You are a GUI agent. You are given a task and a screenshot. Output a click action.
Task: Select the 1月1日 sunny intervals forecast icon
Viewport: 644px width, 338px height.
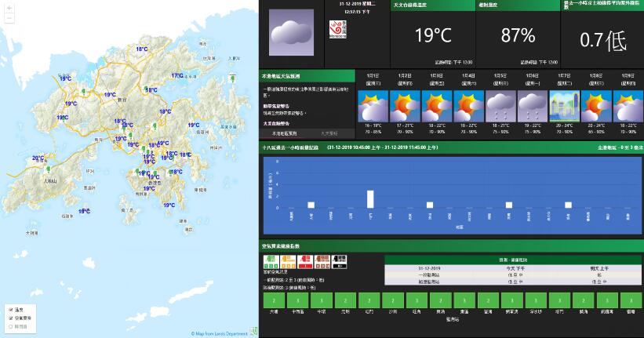372,106
